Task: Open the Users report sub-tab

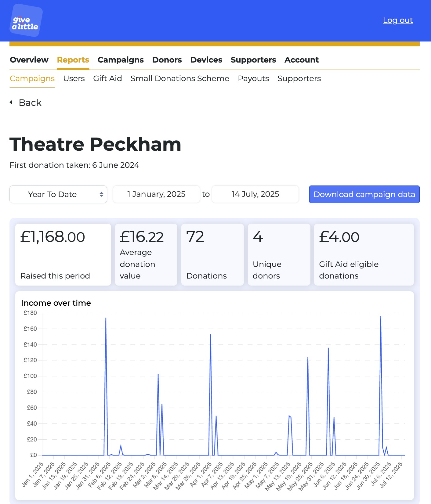Action: pos(74,78)
